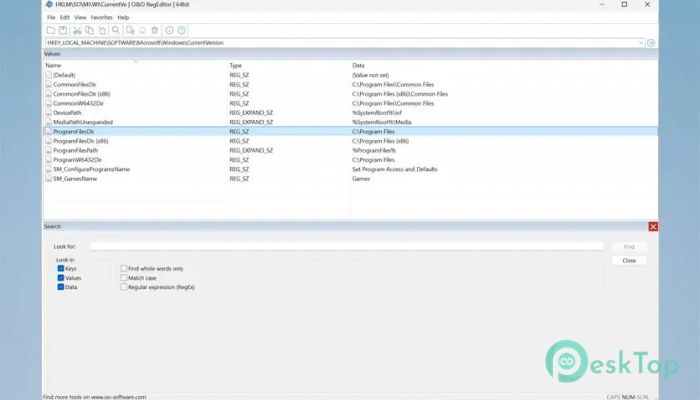Maximize the RegEditor window
Image resolution: width=700 pixels, height=400 pixels.
point(624,4)
